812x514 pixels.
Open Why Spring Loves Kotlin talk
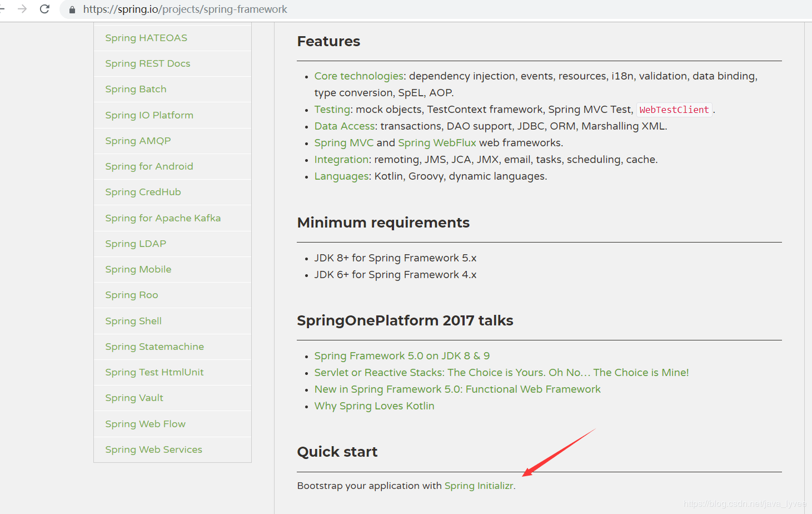[x=374, y=406]
